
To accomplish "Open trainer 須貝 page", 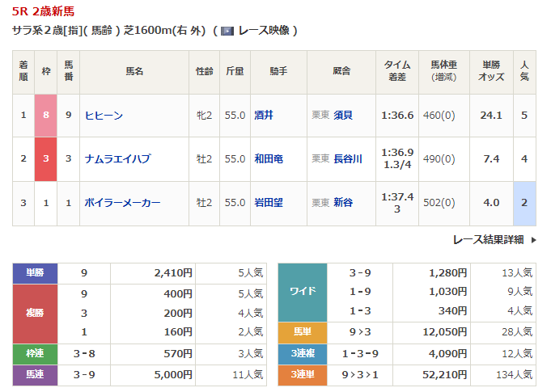I will pos(343,116).
